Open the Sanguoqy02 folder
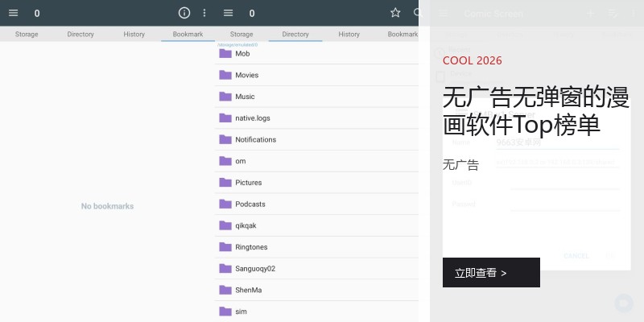Viewport: 644px width, 322px height. pyautogui.click(x=316, y=269)
